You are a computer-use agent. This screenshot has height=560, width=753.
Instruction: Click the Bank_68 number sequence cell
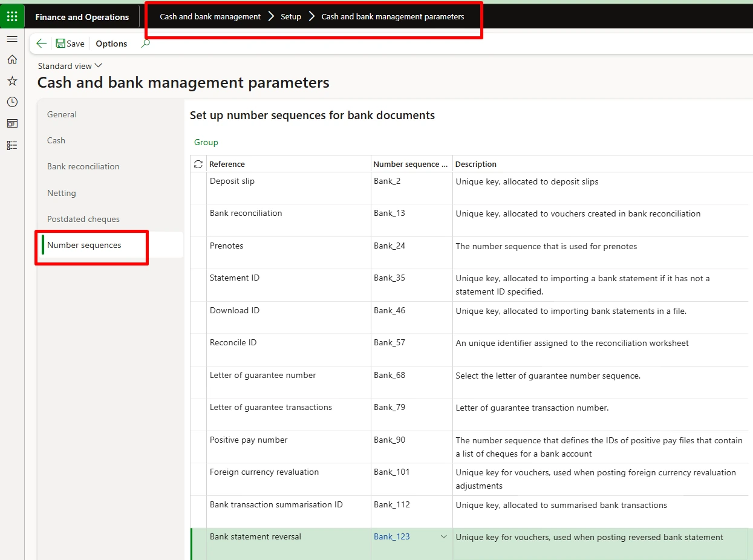(411, 382)
